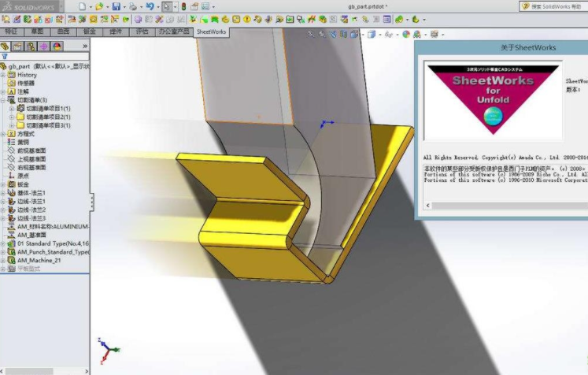Screen dimensions: 588x375
Task: Switch to the 钣金 tab
Action: click(x=89, y=32)
